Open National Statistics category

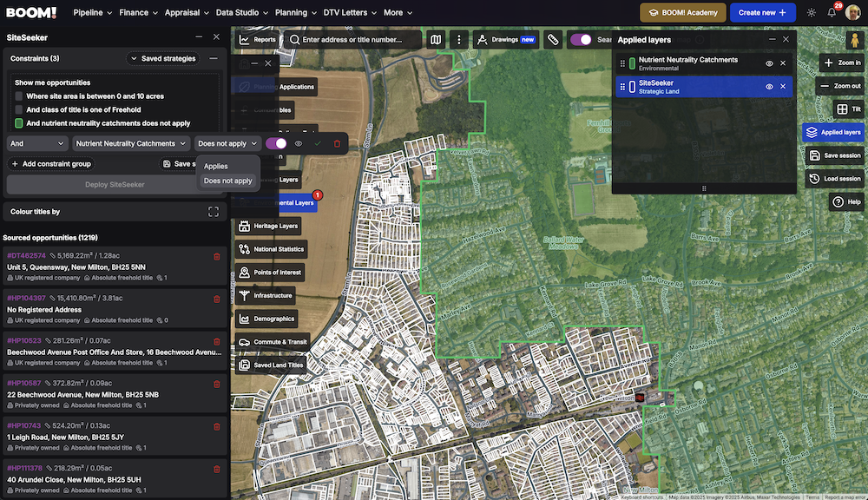point(272,249)
